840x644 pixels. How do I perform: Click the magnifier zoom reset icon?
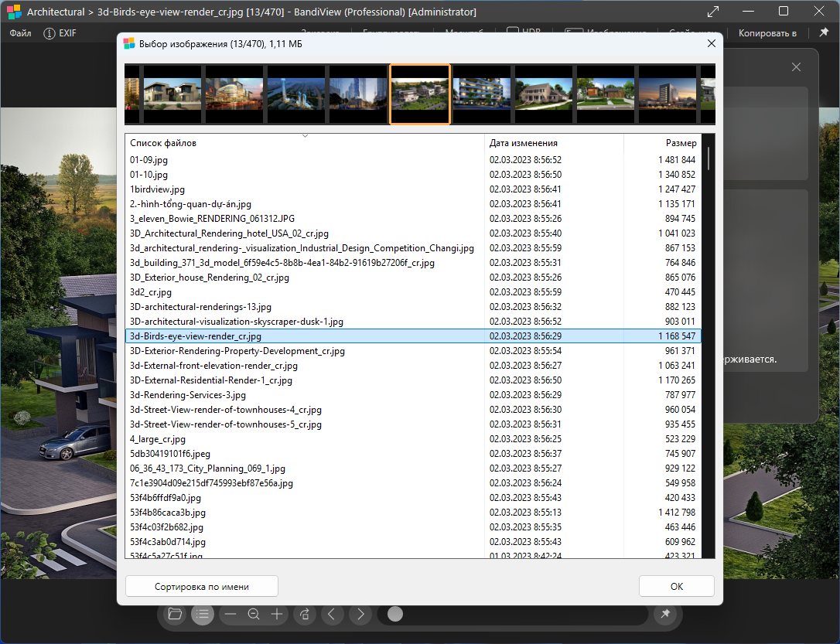point(253,614)
